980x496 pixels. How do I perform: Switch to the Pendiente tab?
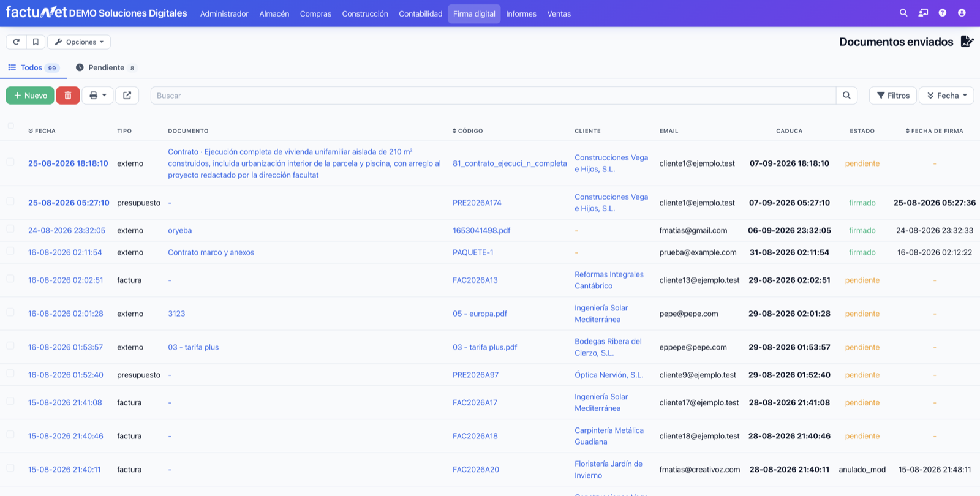pyautogui.click(x=106, y=67)
